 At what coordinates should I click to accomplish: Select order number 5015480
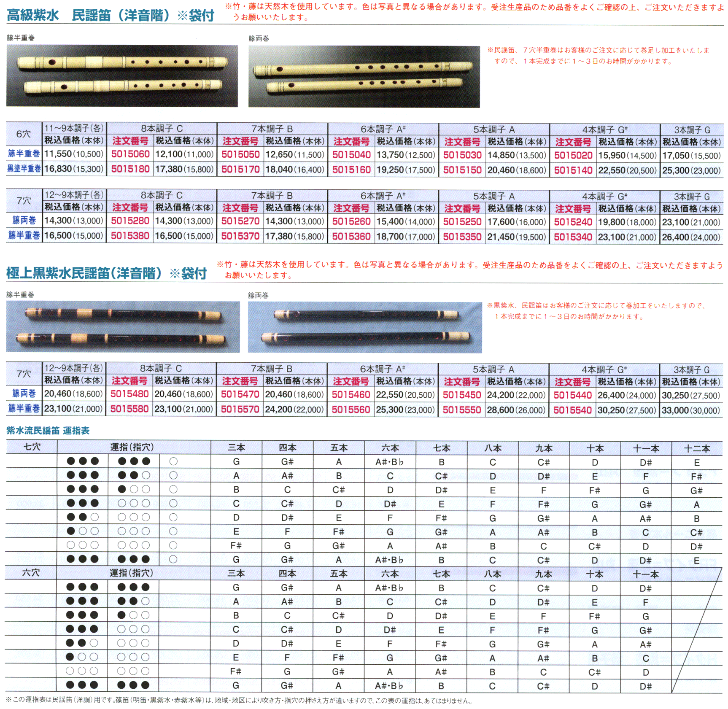(x=129, y=394)
